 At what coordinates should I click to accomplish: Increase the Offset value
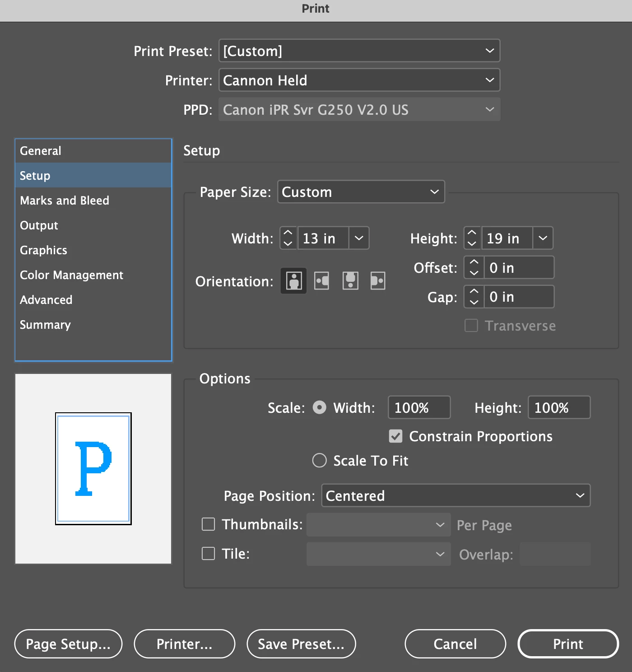pos(474,262)
